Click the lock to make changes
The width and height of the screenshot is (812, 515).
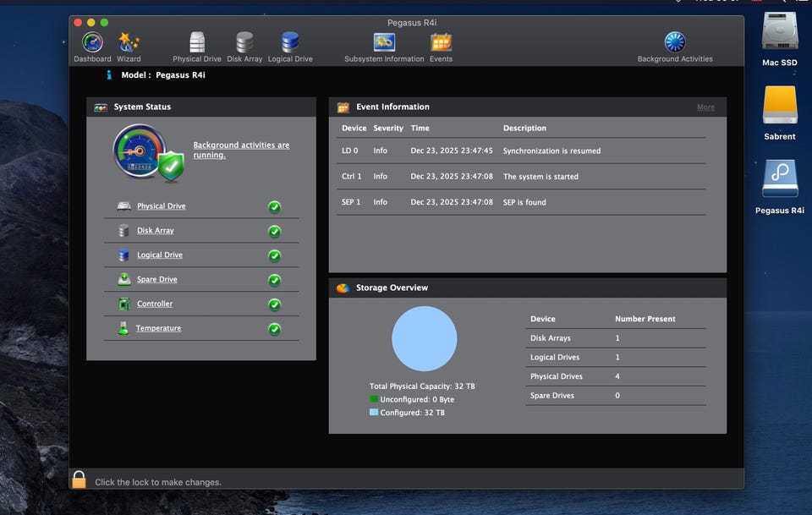[x=79, y=480]
